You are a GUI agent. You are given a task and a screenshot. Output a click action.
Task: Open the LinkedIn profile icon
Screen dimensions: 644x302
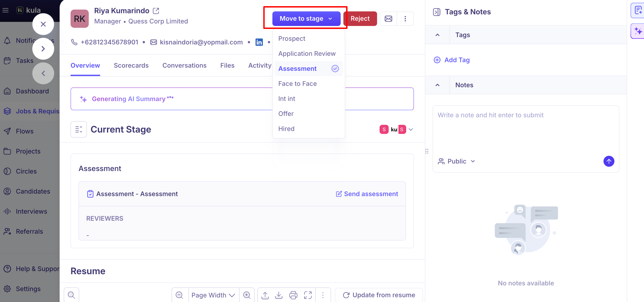click(x=259, y=42)
